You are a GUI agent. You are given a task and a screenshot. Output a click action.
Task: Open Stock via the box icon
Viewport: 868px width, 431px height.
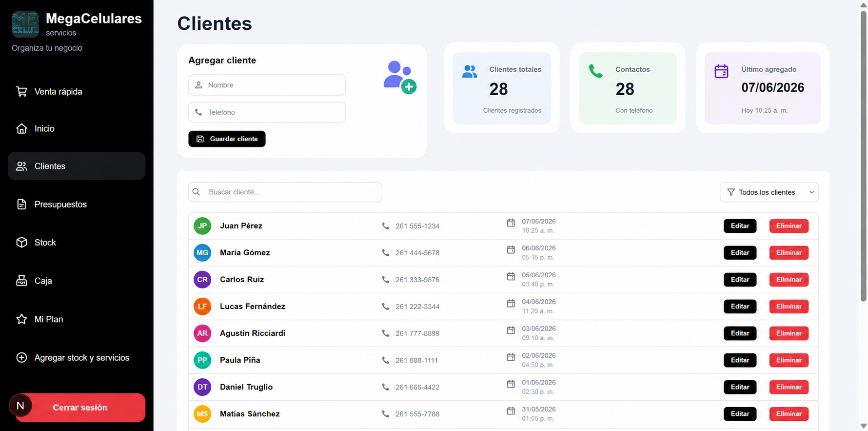(x=21, y=242)
